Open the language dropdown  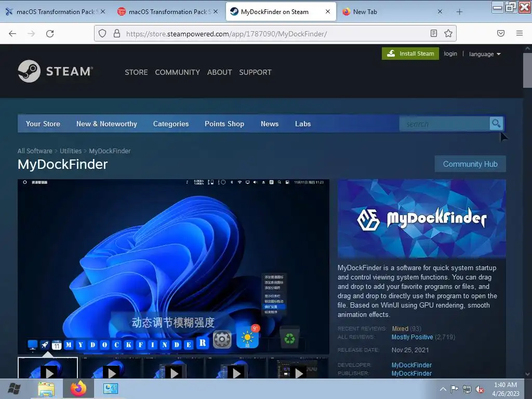tap(485, 54)
